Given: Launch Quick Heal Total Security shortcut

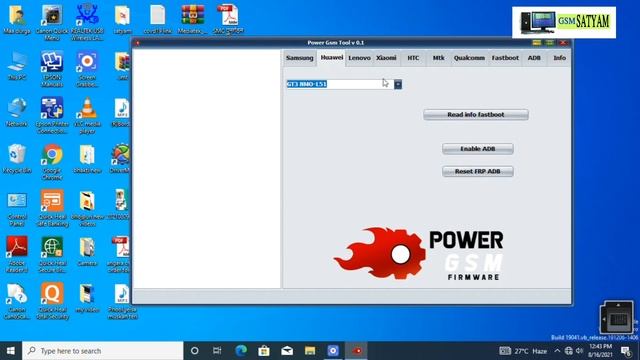Looking at the screenshot, I should (52, 301).
